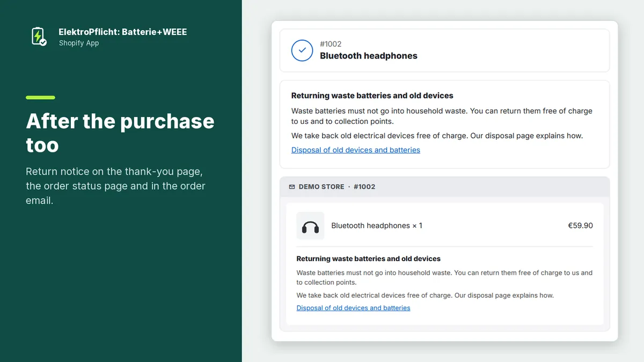Click the Return notice on the thank-you page text

tap(116, 186)
